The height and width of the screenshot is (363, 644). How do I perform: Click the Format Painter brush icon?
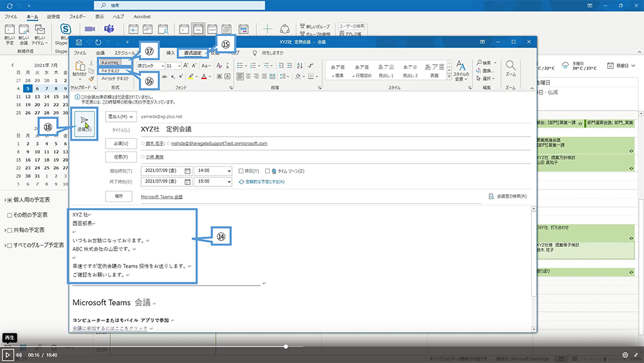[x=91, y=79]
